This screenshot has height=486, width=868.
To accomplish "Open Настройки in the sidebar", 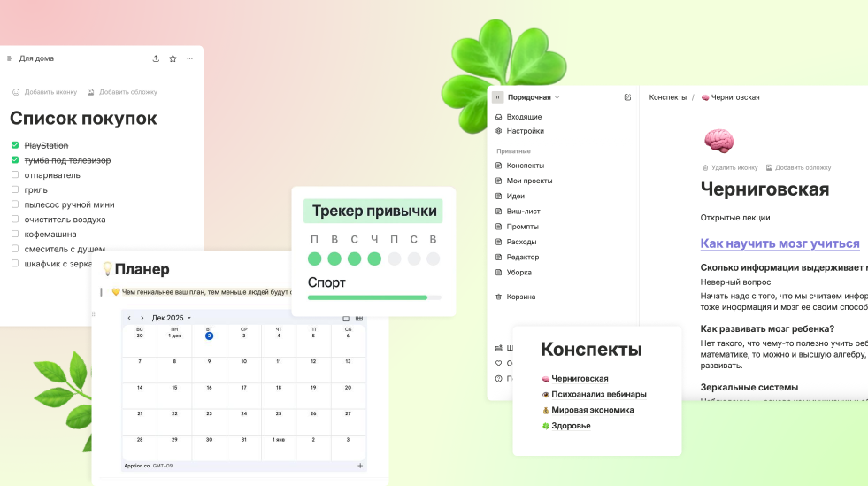I will click(519, 131).
